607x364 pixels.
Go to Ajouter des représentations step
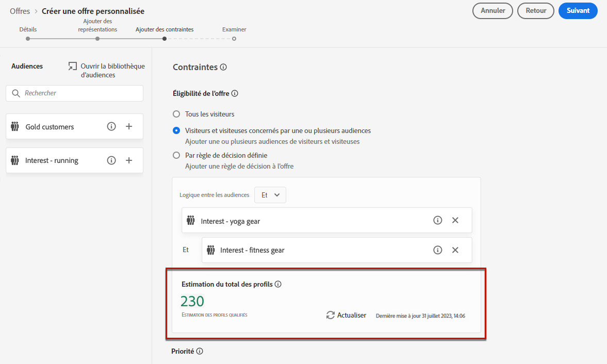[97, 38]
